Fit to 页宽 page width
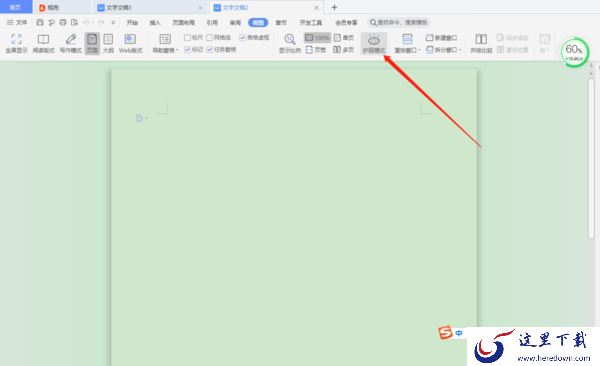This screenshot has width=600, height=366. pyautogui.click(x=316, y=50)
